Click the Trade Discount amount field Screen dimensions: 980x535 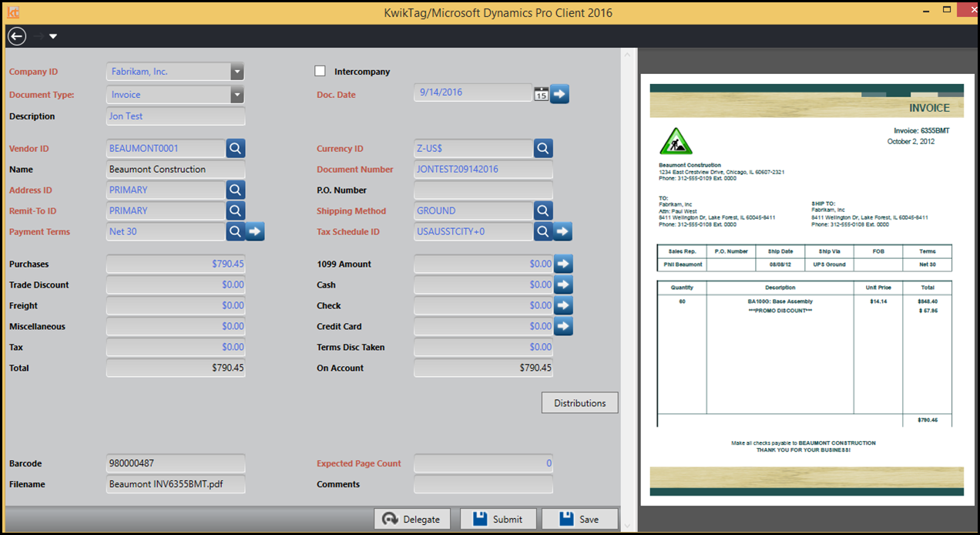pyautogui.click(x=176, y=284)
